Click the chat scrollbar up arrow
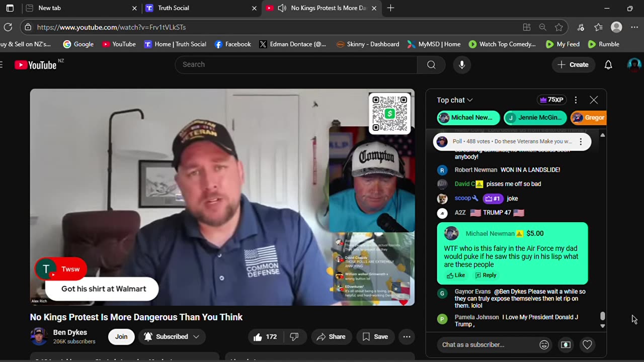Screen dimensions: 644x362 pos(602,135)
